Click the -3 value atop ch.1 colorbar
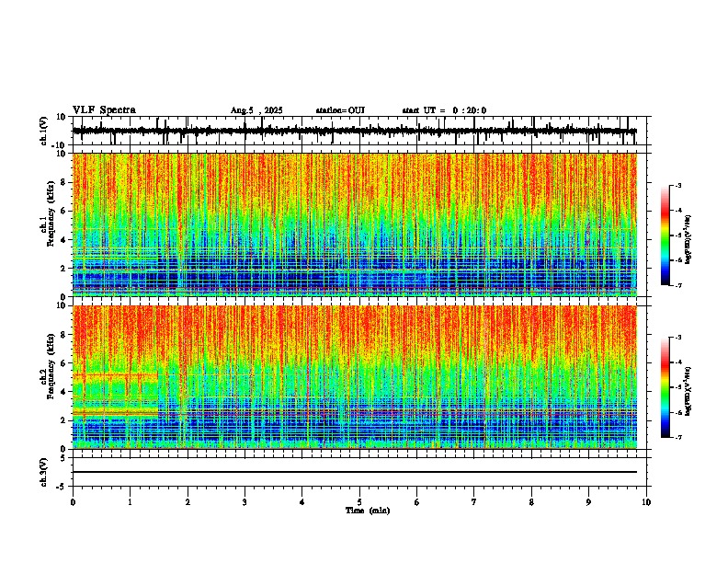Viewport: 728px width, 563px height. (x=677, y=185)
